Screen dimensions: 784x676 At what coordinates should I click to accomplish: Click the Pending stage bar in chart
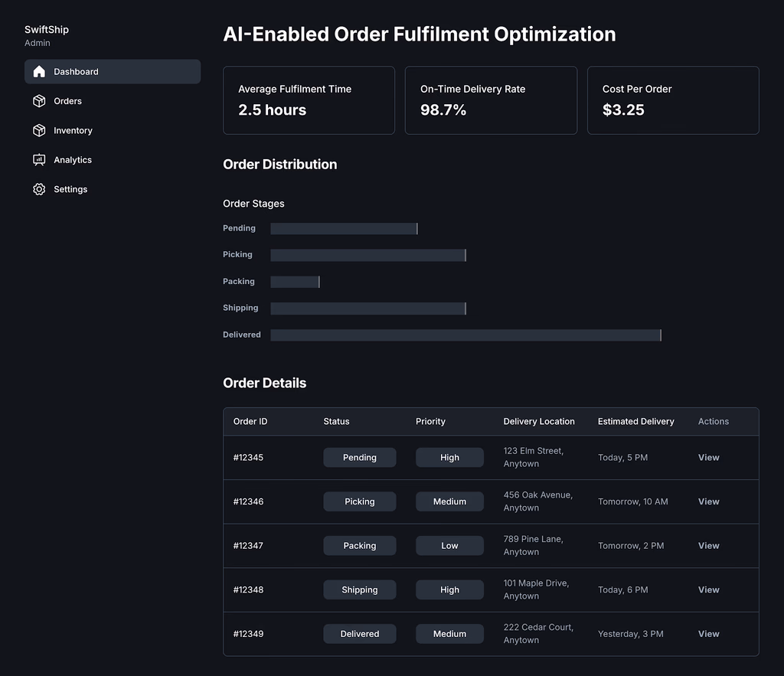point(344,228)
